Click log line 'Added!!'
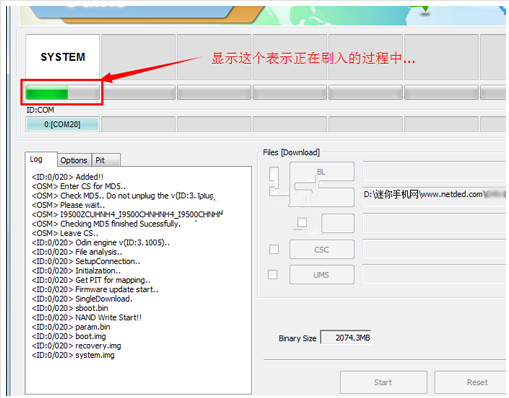The height and width of the screenshot is (398, 509). click(x=68, y=177)
